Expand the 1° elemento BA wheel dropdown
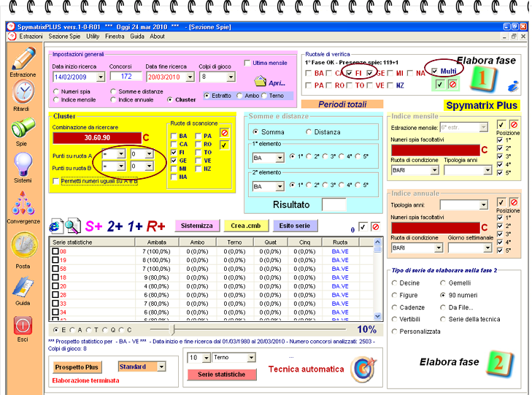Image resolution: width=532 pixels, height=395 pixels. click(280, 158)
